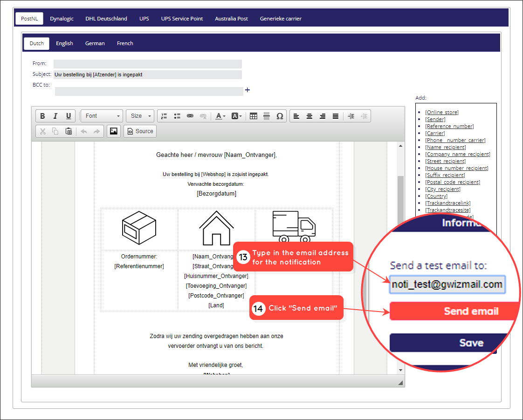Click into the Subject field
Image resolution: width=523 pixels, height=420 pixels.
point(147,75)
